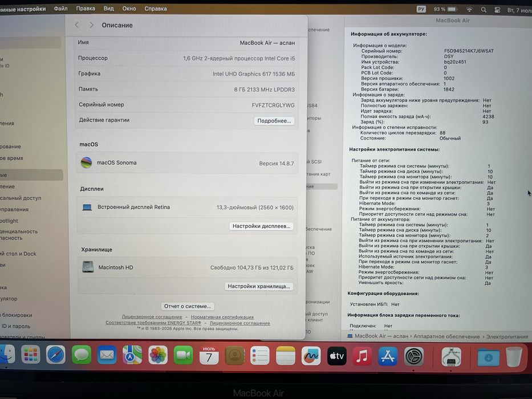Open Messages app in the Dock
The width and height of the screenshot is (532, 399).
(82, 355)
